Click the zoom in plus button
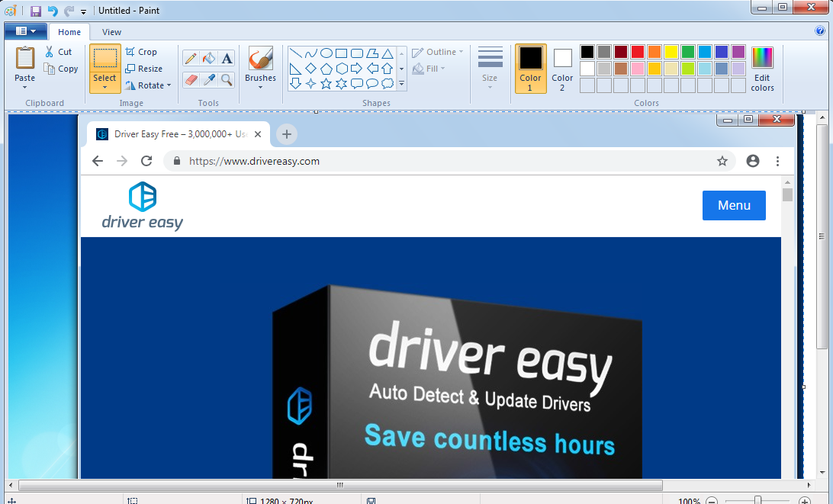 pos(805,500)
